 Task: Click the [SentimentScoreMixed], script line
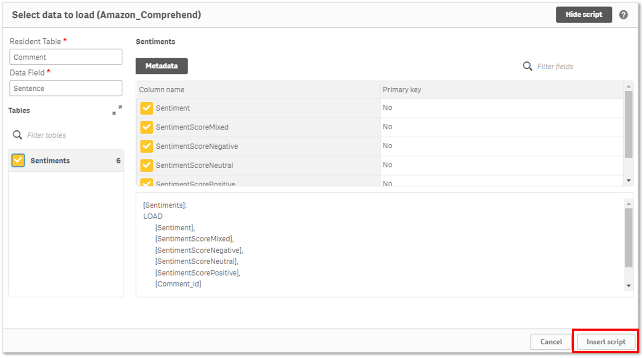point(194,239)
